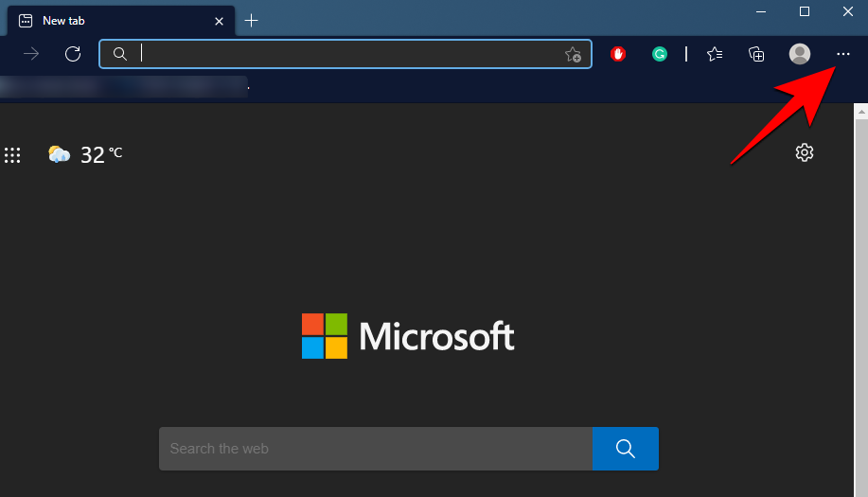
Task: Open page settings gear icon
Action: pyautogui.click(x=805, y=152)
